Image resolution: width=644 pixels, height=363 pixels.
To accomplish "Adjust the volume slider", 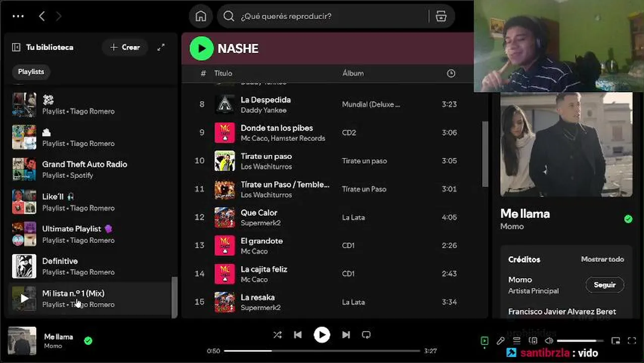I will [x=580, y=341].
